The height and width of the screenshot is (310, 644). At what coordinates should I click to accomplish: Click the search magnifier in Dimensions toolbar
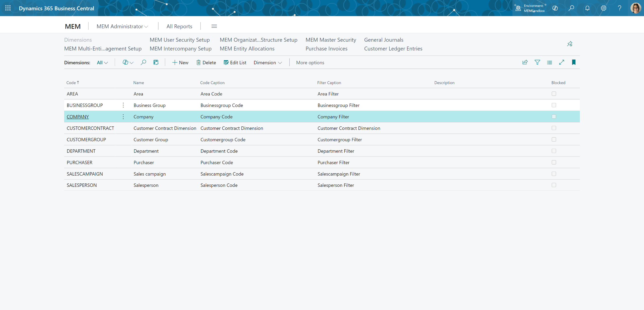coord(143,62)
